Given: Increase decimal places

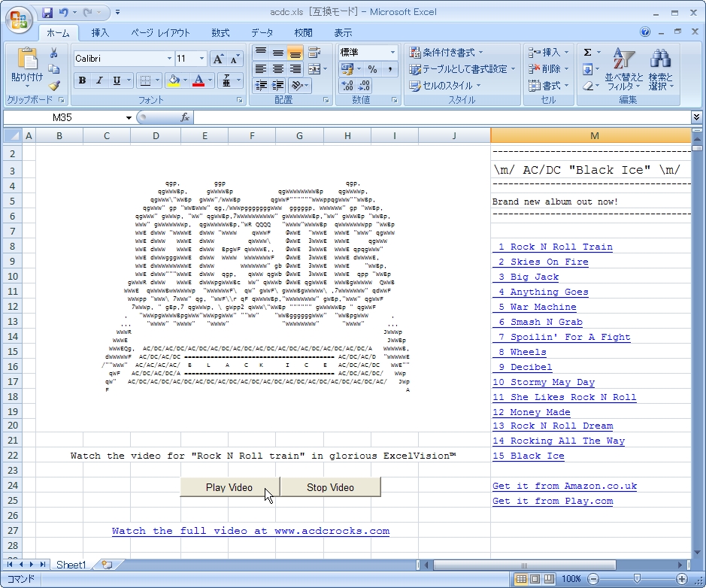Looking at the screenshot, I should [347, 85].
